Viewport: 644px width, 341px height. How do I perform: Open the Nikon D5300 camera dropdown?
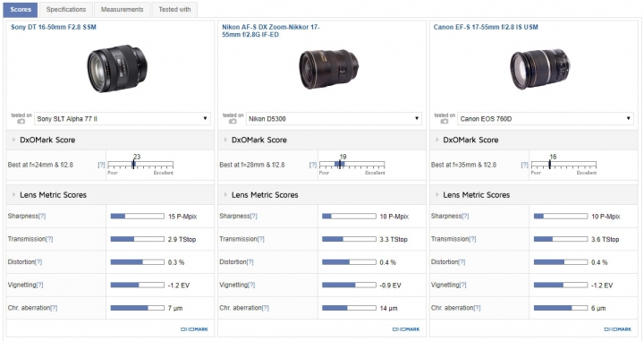coord(334,119)
